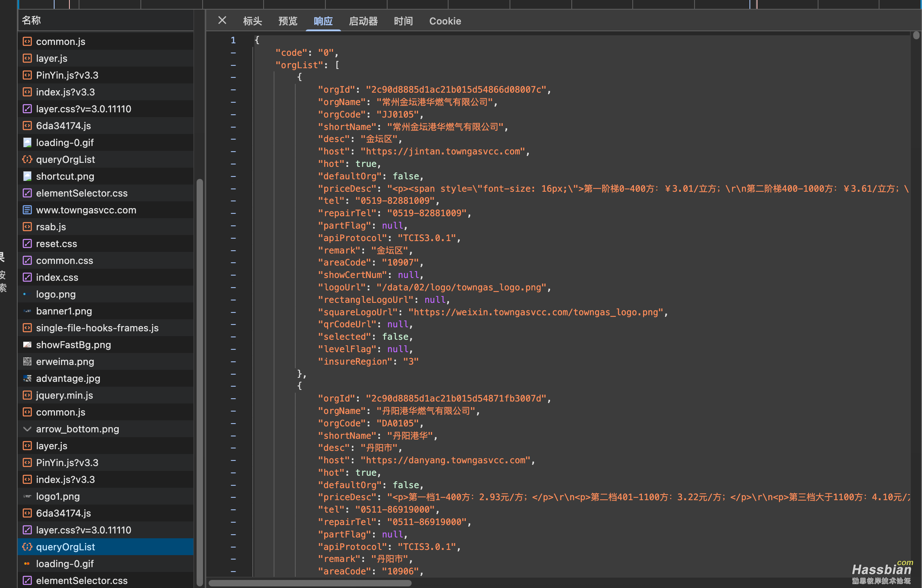Click the response vertical scrollbar thumb
This screenshot has height=588, width=922.
(x=916, y=36)
